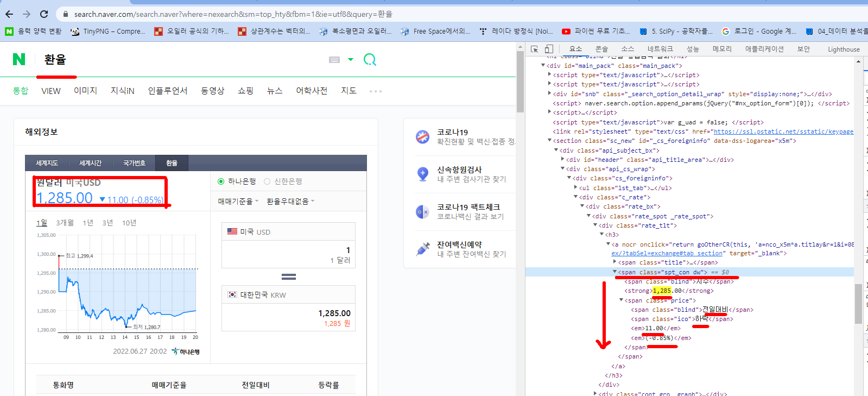Click the browser address bar URL

click(233, 14)
